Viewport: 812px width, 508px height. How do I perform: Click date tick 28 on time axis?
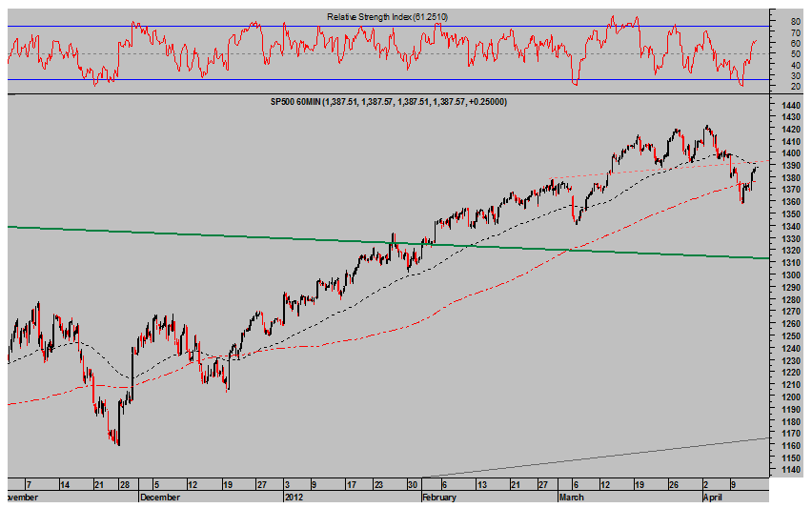click(x=124, y=485)
